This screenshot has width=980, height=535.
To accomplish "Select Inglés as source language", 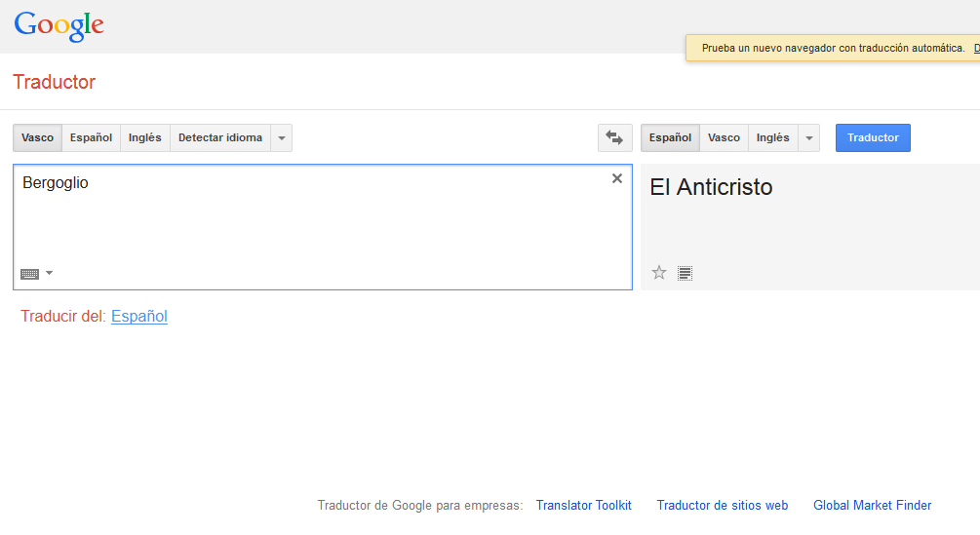I will pyautogui.click(x=144, y=138).
